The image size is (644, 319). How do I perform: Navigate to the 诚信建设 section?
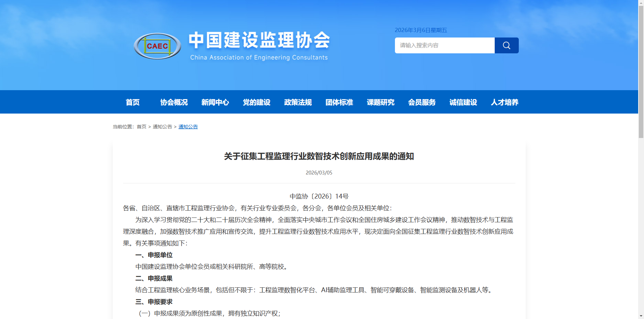463,102
